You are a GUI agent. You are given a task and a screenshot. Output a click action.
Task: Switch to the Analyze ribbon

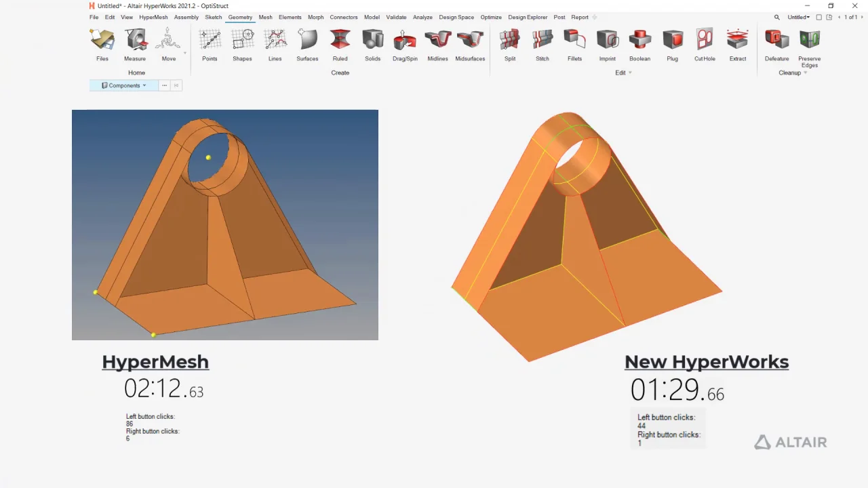point(422,17)
